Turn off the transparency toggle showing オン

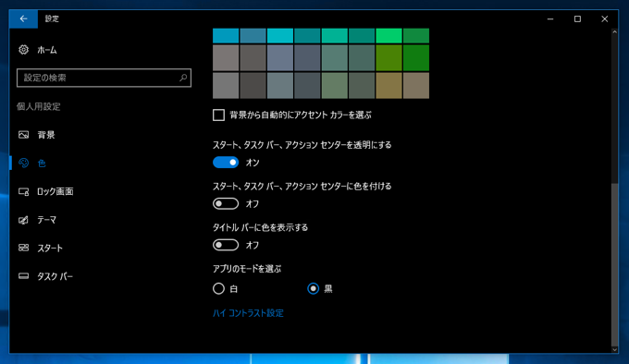coord(226,163)
